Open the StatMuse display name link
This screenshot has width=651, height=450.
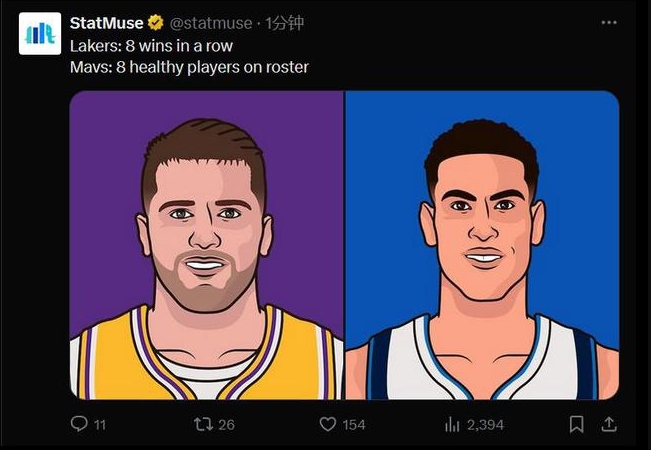coord(106,23)
